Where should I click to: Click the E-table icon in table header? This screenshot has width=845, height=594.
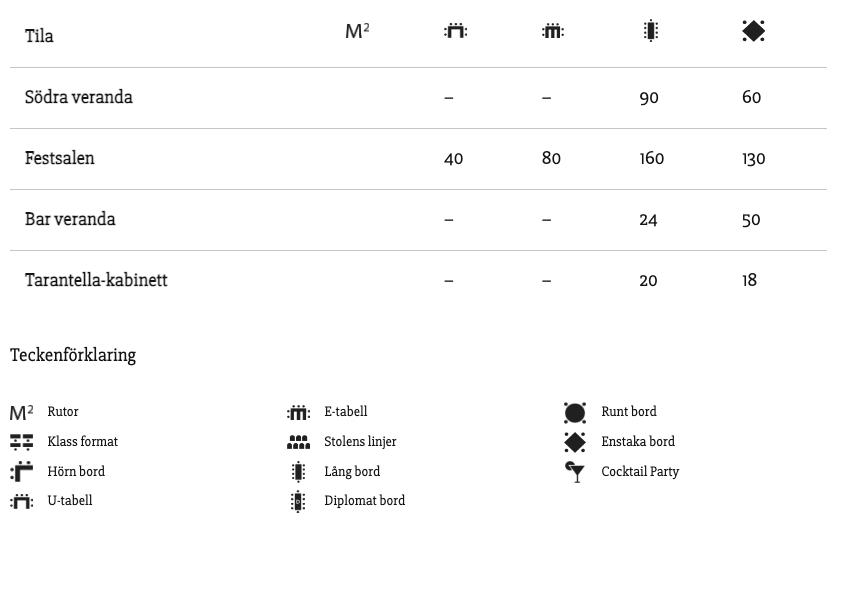tap(553, 31)
